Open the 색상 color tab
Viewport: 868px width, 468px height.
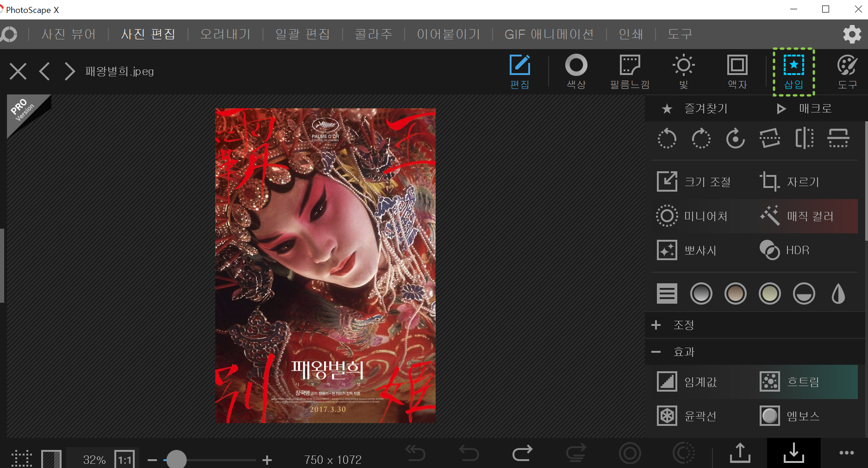tap(576, 72)
